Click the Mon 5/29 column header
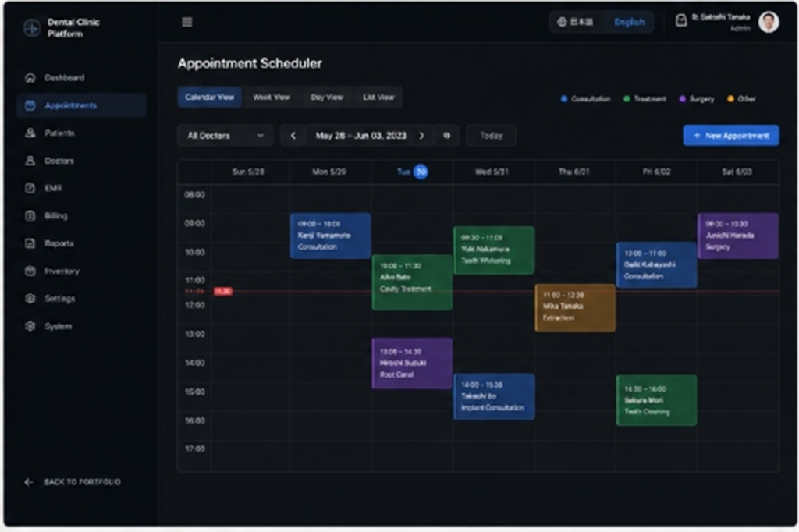The height and width of the screenshot is (532, 799). pos(329,172)
